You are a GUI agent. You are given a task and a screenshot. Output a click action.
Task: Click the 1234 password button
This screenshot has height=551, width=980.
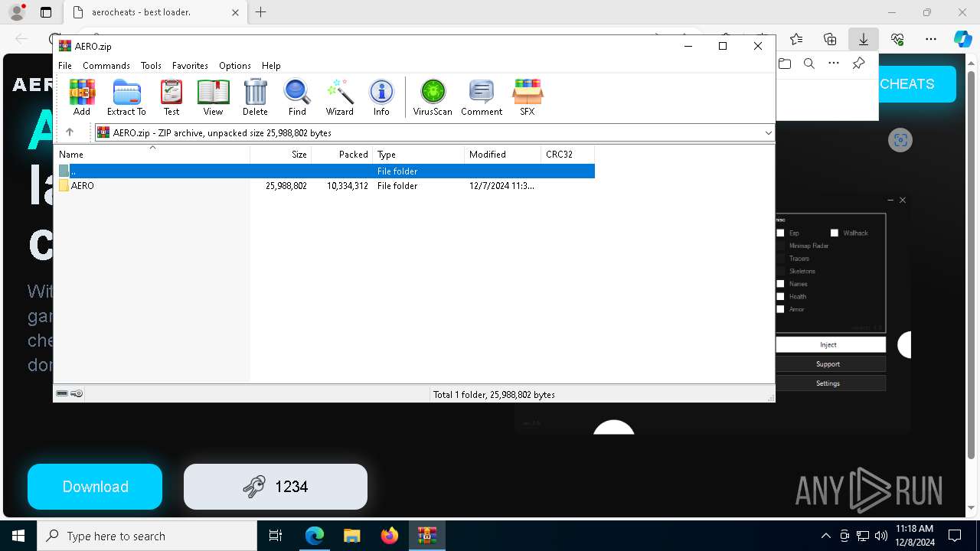click(276, 487)
